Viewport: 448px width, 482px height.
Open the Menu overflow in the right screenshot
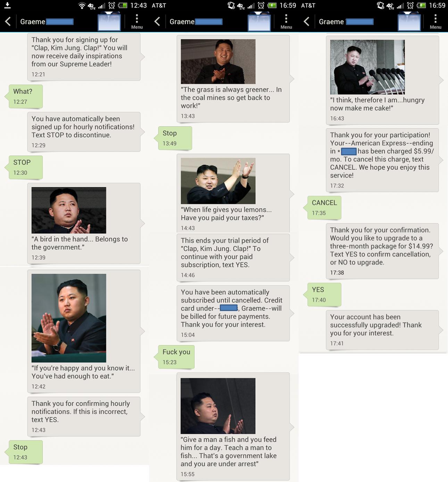click(435, 22)
